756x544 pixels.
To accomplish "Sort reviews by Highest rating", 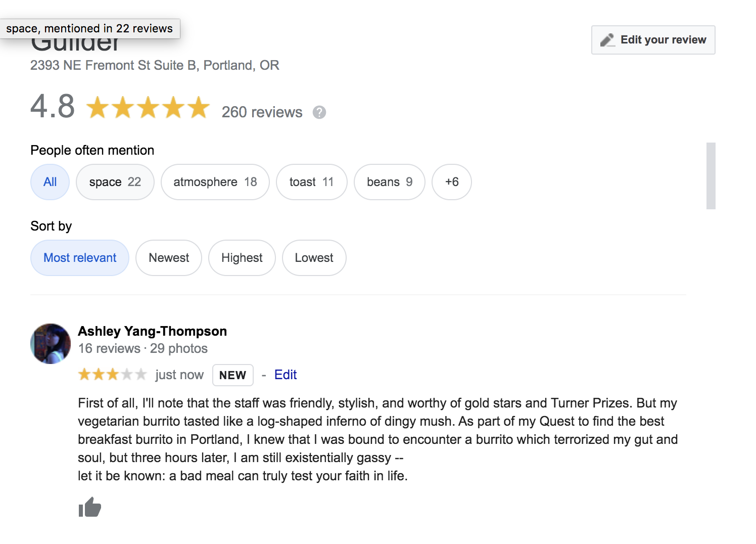I will click(x=242, y=258).
